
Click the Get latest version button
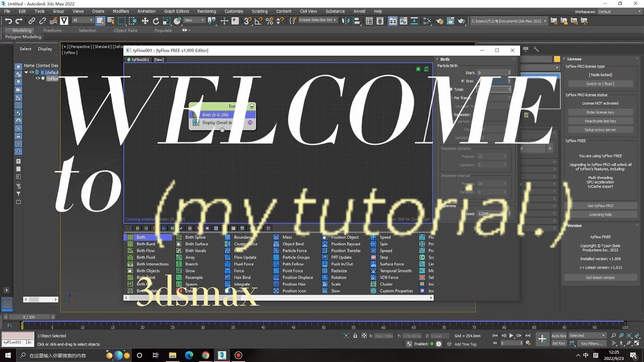[x=600, y=278]
